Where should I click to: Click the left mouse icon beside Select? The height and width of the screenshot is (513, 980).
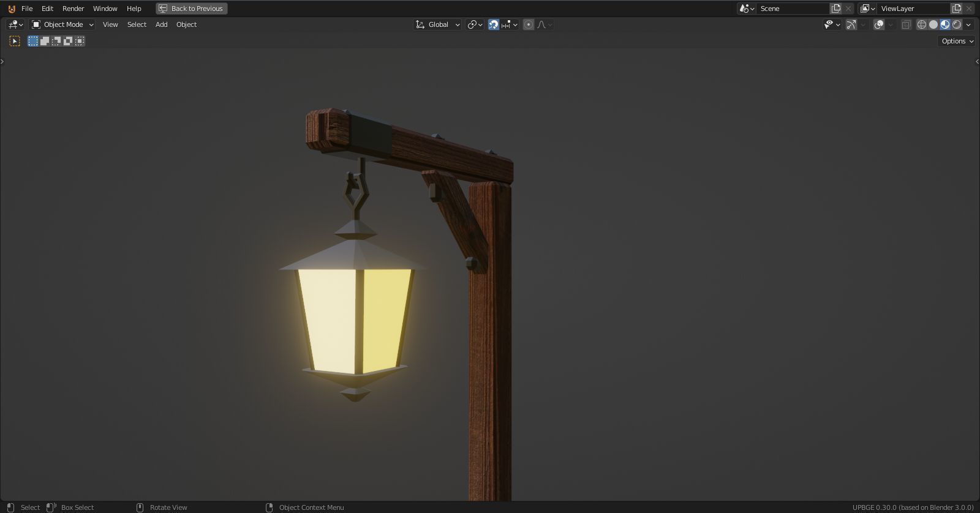(x=10, y=507)
